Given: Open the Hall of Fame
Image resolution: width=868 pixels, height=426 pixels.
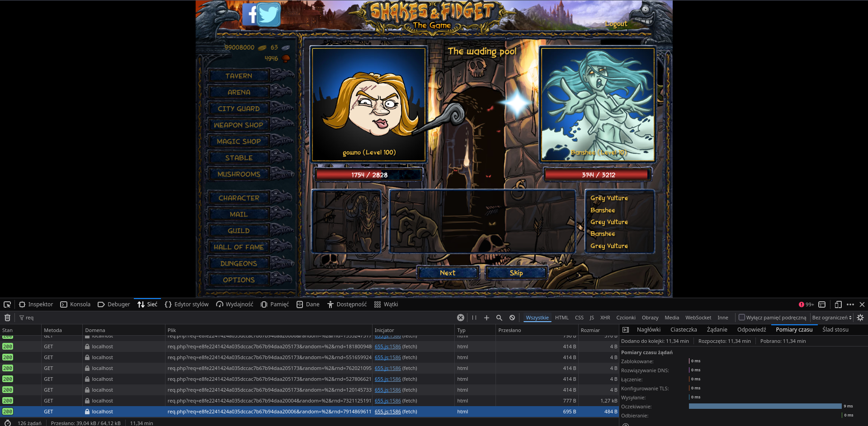Looking at the screenshot, I should pyautogui.click(x=239, y=247).
